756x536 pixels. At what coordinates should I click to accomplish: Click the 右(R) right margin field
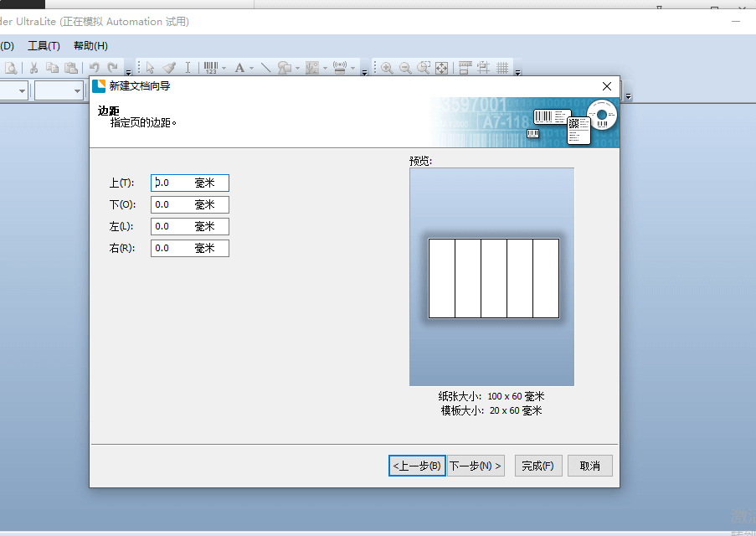pyautogui.click(x=190, y=248)
